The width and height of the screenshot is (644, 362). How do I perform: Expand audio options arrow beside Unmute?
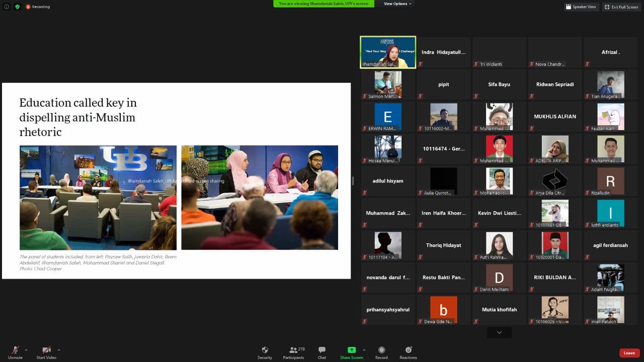(26, 349)
